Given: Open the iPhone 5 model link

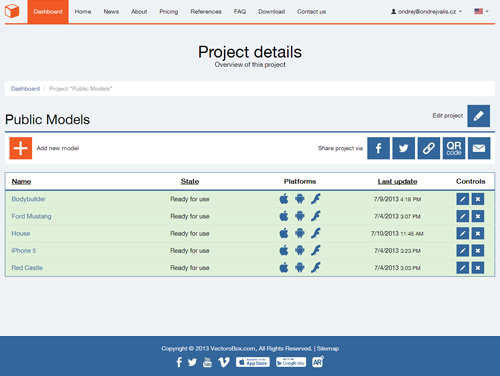Looking at the screenshot, I should pos(24,251).
